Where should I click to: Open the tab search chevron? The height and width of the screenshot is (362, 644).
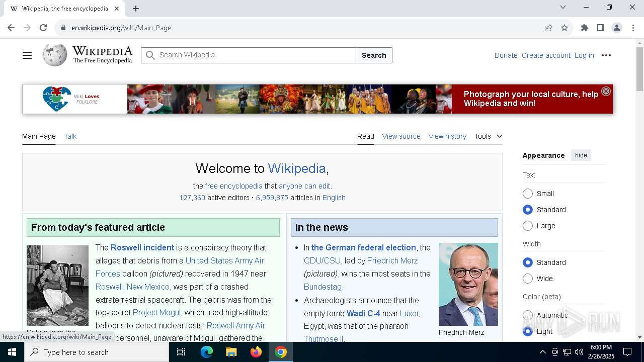(x=563, y=7)
